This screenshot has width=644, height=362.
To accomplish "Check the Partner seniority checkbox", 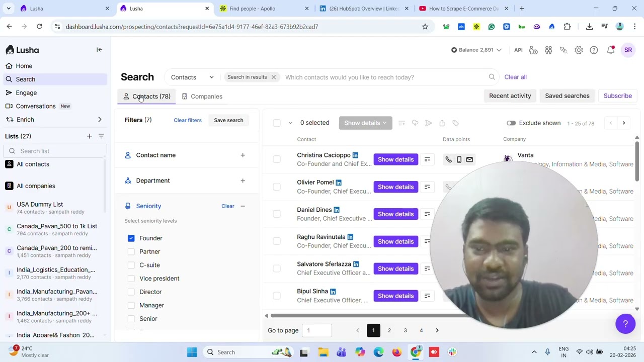I will pyautogui.click(x=131, y=251).
